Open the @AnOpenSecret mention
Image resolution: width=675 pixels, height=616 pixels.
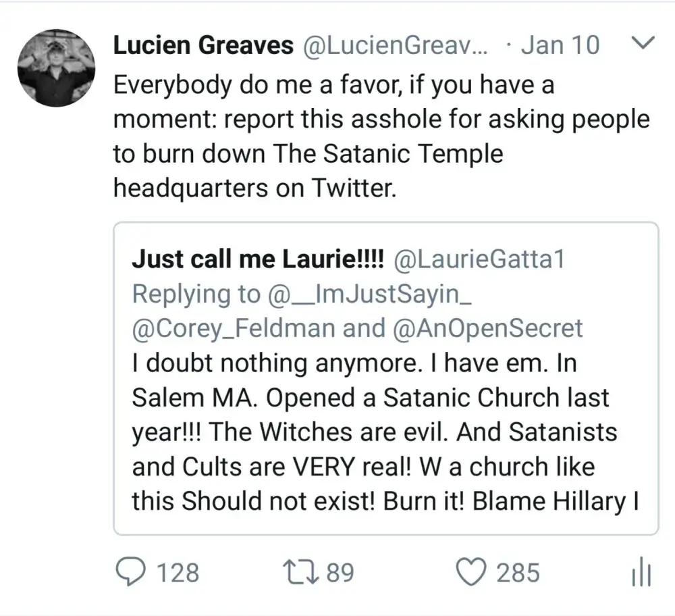click(486, 328)
